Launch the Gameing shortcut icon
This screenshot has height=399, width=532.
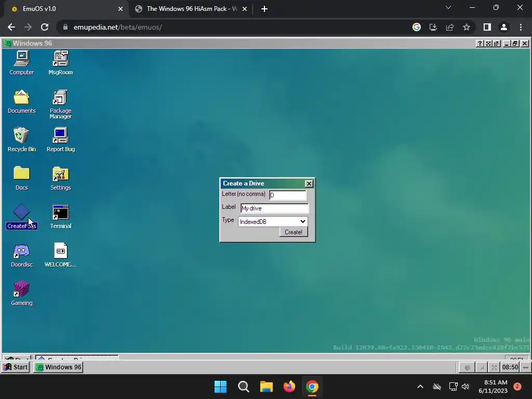(x=22, y=294)
